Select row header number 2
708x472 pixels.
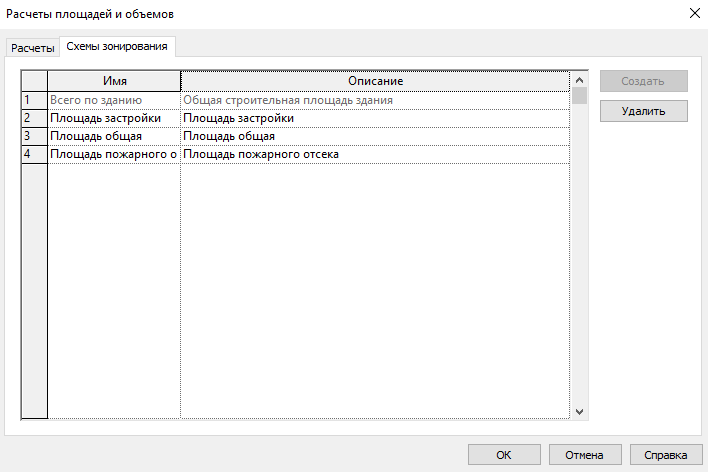tap(34, 118)
